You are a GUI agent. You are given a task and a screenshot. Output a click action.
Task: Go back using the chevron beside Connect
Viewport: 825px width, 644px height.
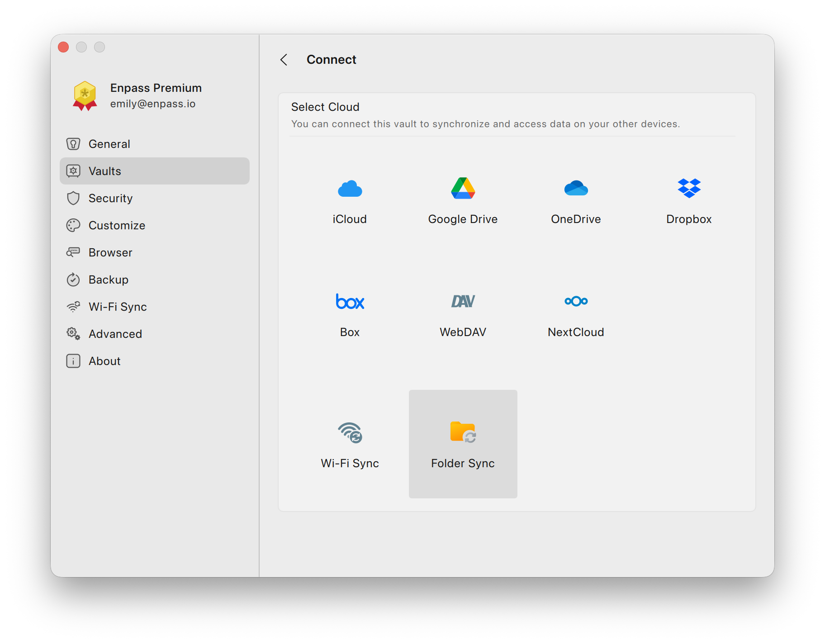pyautogui.click(x=284, y=60)
